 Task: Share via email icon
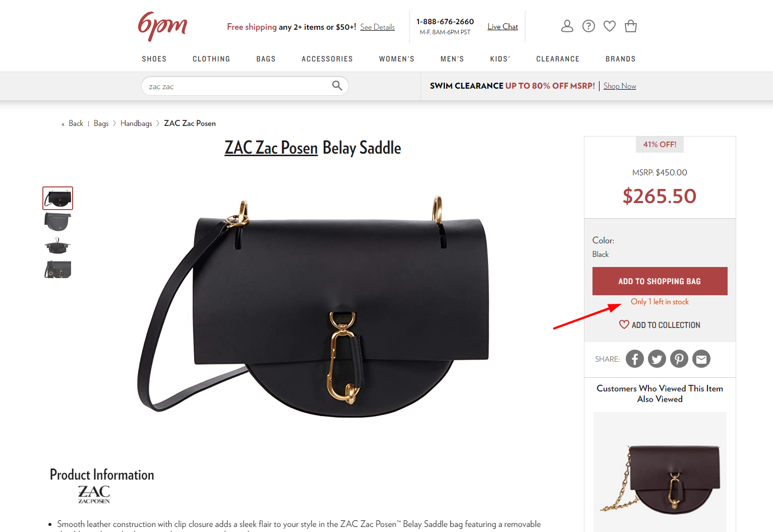[701, 359]
